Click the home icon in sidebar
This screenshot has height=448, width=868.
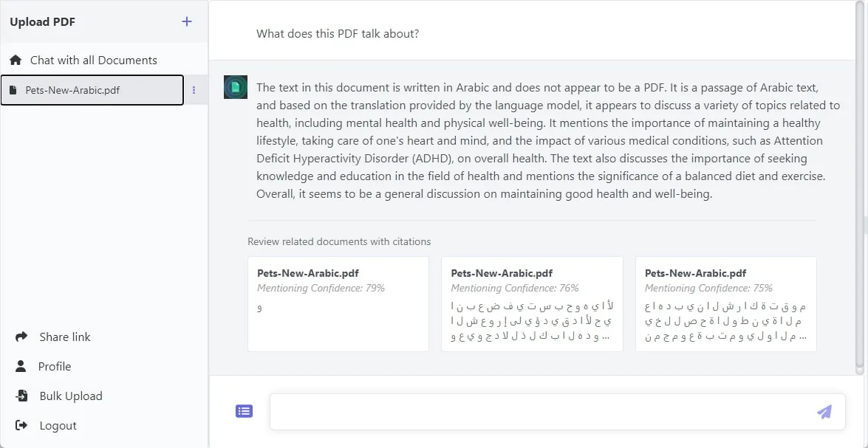16,60
